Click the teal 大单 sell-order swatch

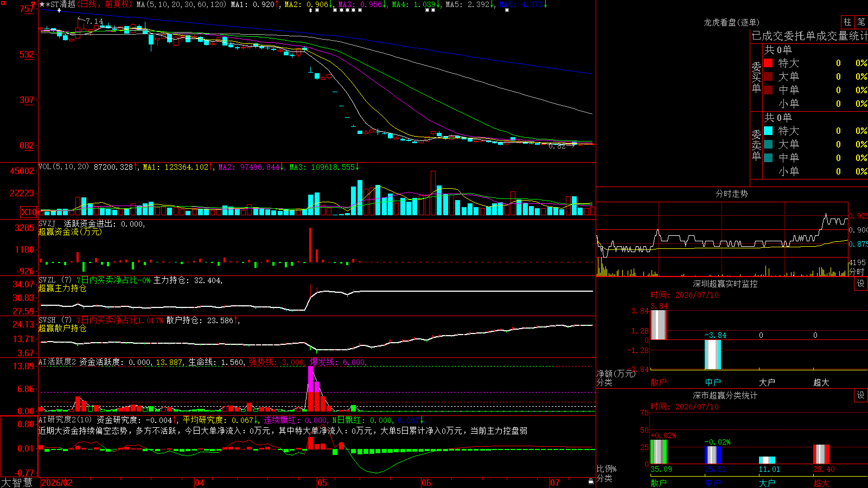click(x=768, y=144)
